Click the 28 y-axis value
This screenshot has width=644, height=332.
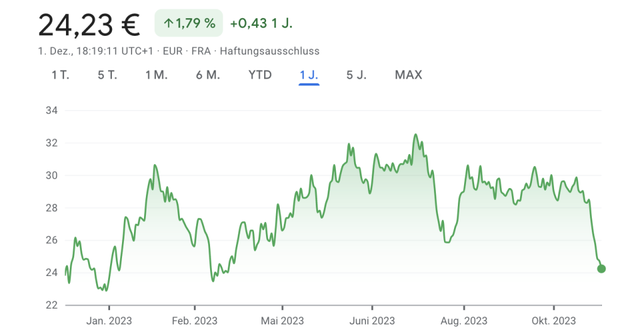52,208
